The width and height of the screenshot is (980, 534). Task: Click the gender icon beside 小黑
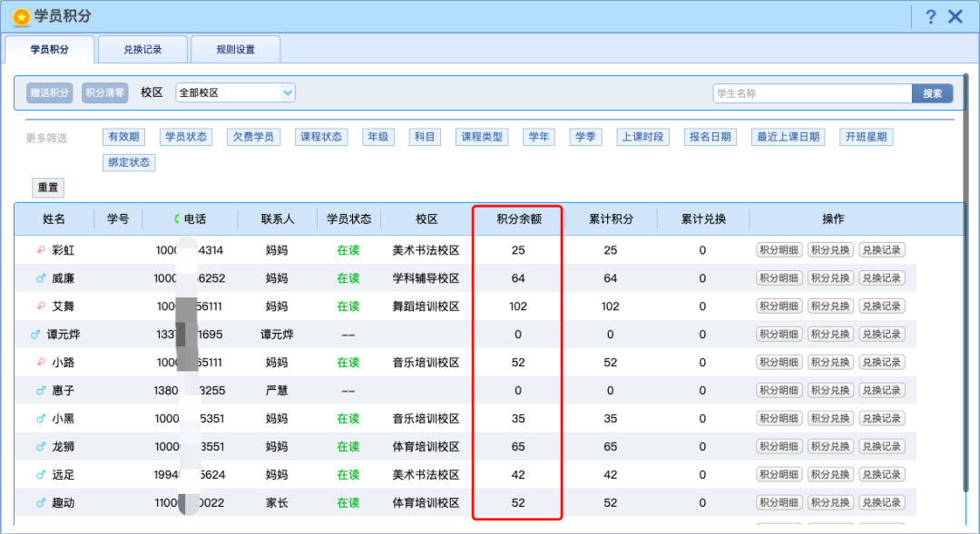(41, 419)
